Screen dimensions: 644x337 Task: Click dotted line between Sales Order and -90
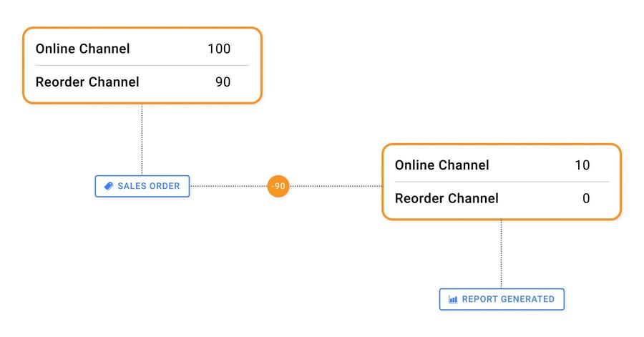click(228, 186)
